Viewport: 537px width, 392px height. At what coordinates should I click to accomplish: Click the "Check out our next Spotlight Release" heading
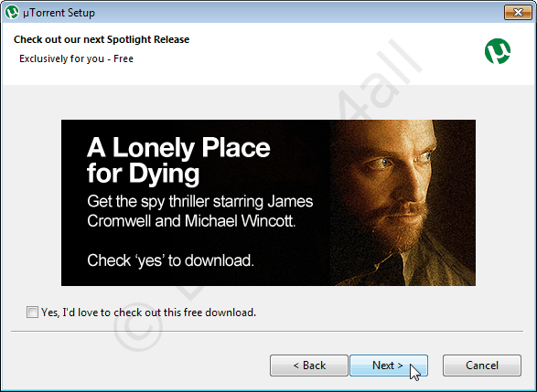[102, 39]
